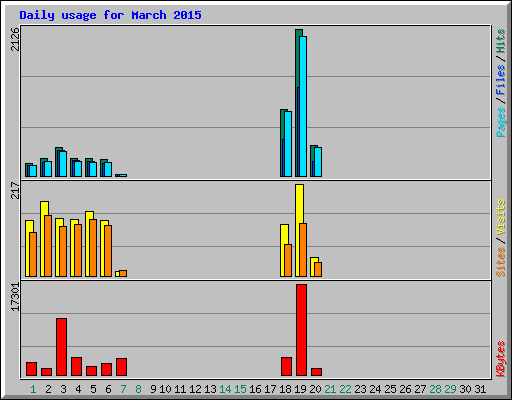This screenshot has width=512, height=400.
Task: Click the orange sites bar for day 2
Action: click(x=48, y=246)
